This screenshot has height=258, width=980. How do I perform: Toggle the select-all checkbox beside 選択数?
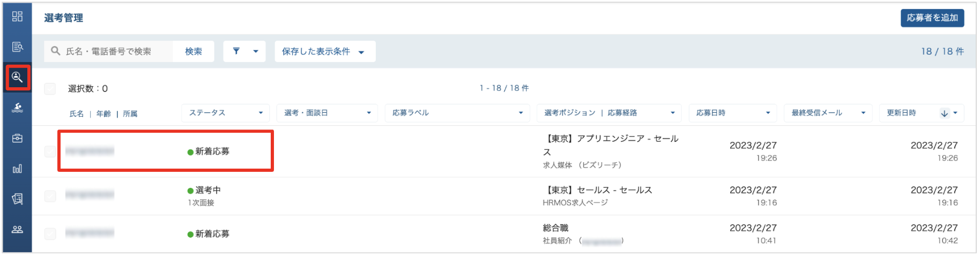(x=50, y=88)
